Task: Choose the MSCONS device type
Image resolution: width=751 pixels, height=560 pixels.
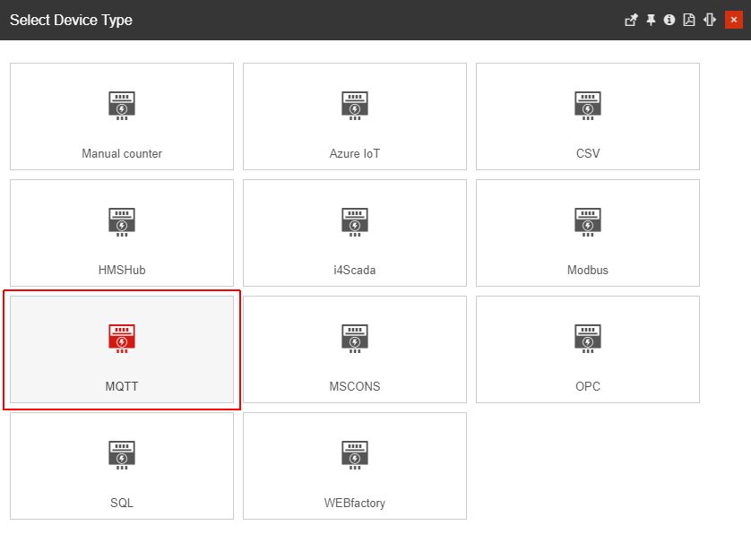Action: pos(354,338)
